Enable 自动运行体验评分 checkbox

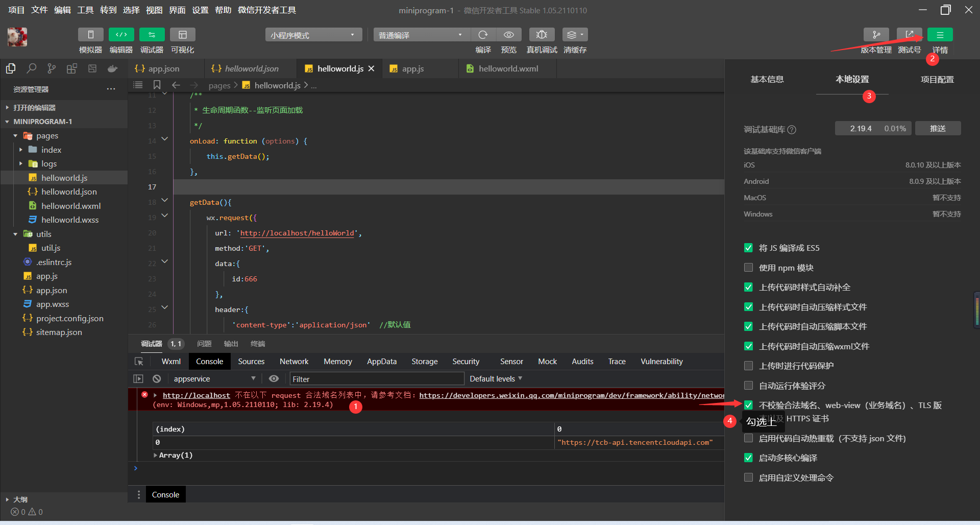click(x=749, y=386)
